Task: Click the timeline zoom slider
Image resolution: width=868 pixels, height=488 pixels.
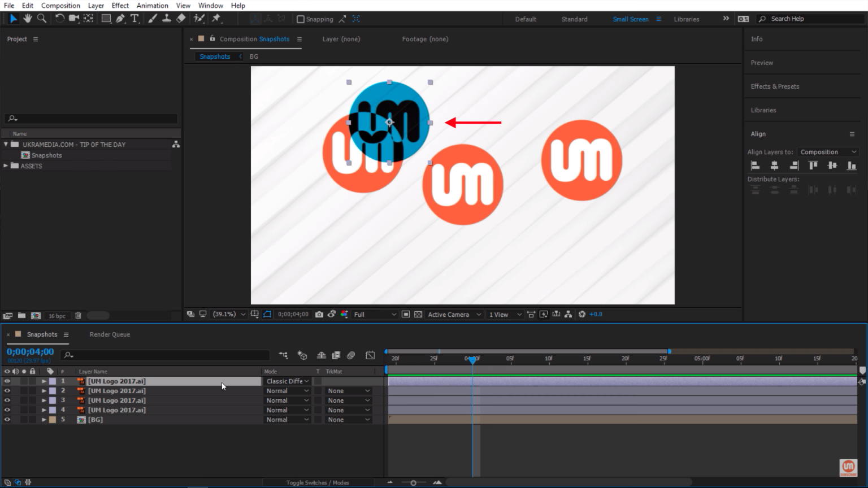Action: [x=414, y=482]
